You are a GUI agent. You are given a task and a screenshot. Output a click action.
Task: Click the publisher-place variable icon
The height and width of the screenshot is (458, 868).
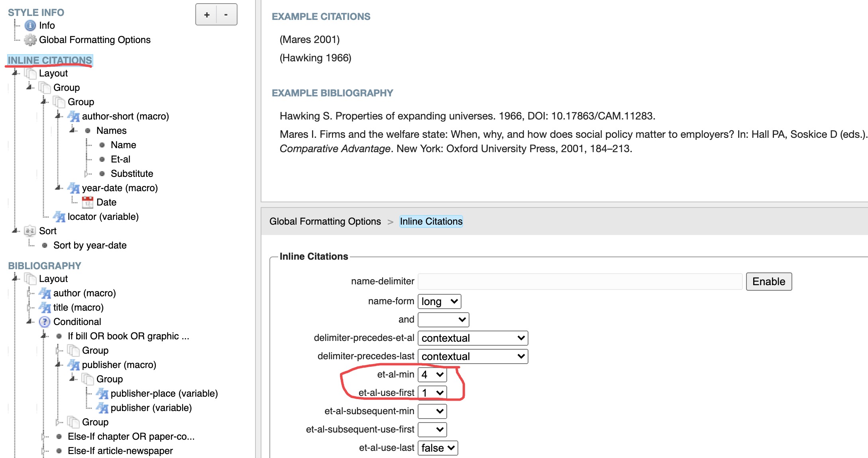[102, 393]
